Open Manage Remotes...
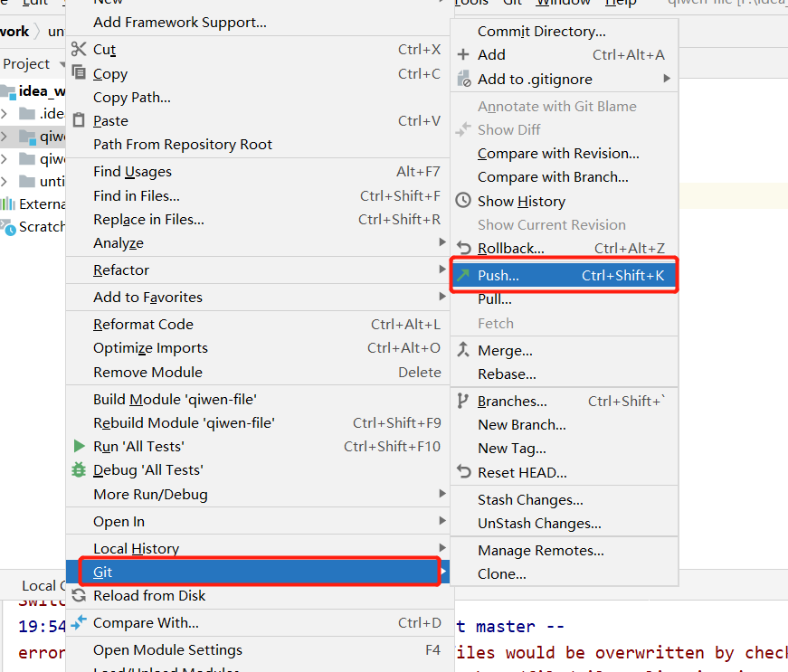The height and width of the screenshot is (672, 788). 565,551
